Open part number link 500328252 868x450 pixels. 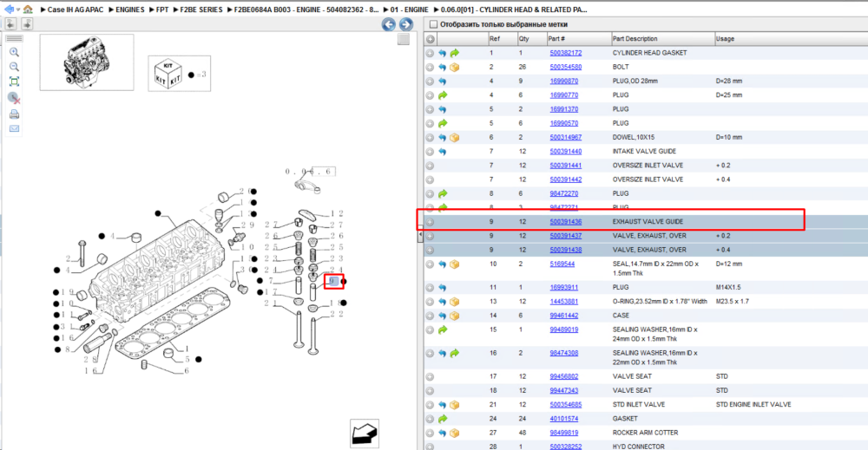566,447
